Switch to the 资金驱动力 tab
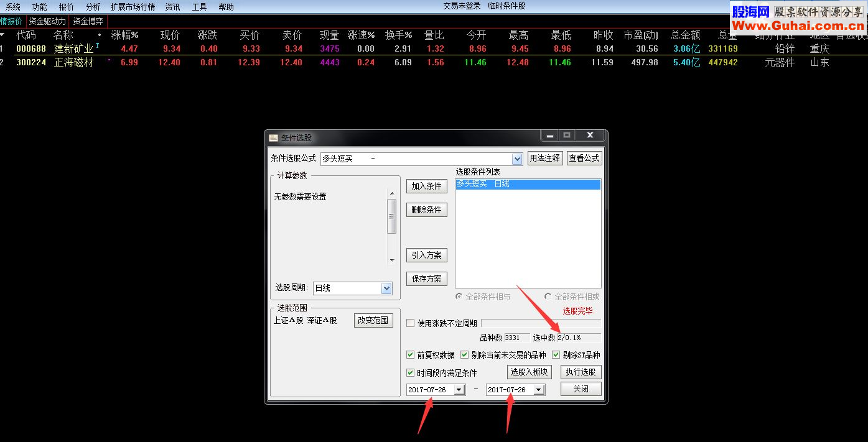This screenshot has height=442, width=868. (47, 21)
